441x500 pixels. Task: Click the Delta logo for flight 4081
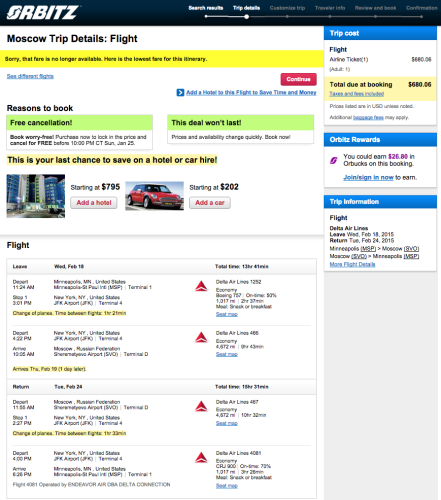point(201,457)
